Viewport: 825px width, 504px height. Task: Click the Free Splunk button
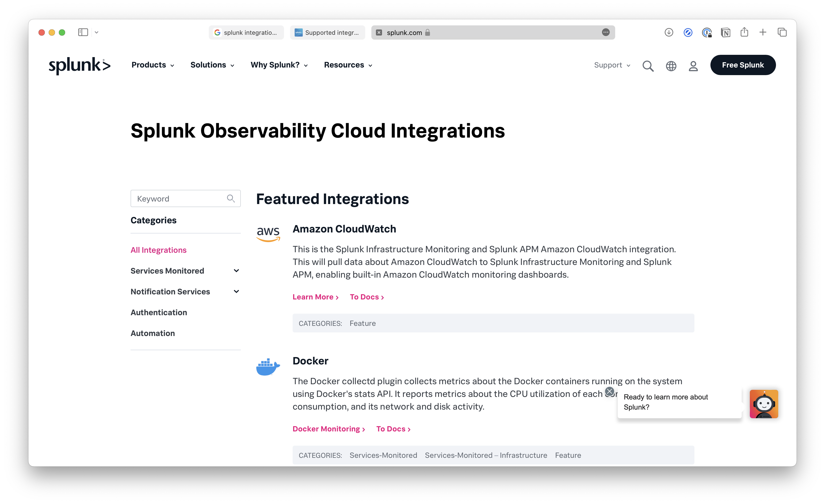(743, 65)
